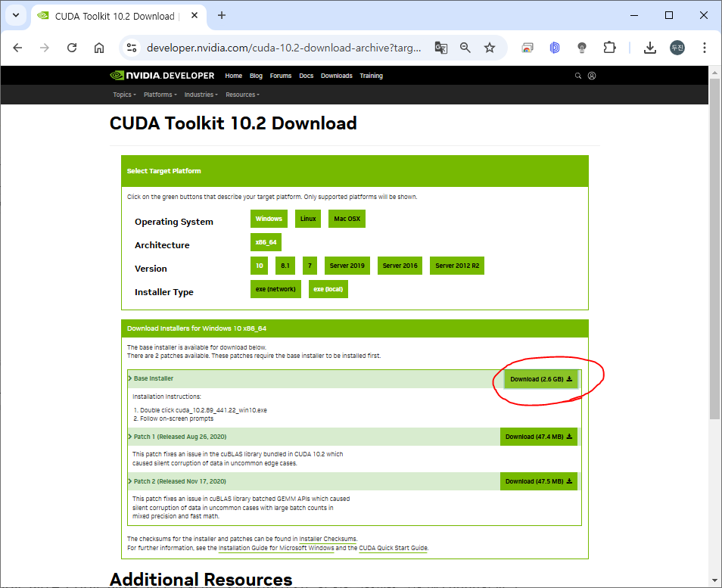
Task: Download Patch 1 (47.4 MB)
Action: 539,437
